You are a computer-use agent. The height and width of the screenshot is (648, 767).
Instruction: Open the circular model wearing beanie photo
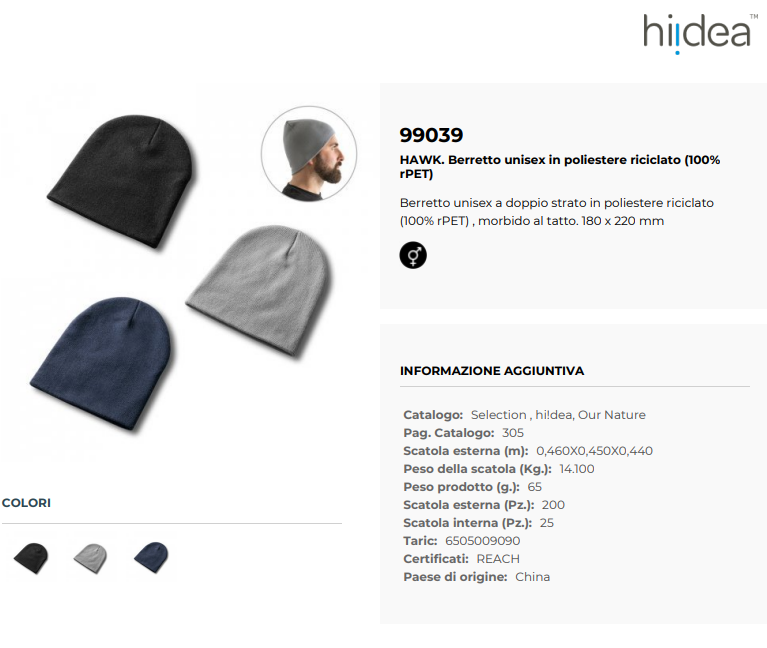[x=309, y=154]
